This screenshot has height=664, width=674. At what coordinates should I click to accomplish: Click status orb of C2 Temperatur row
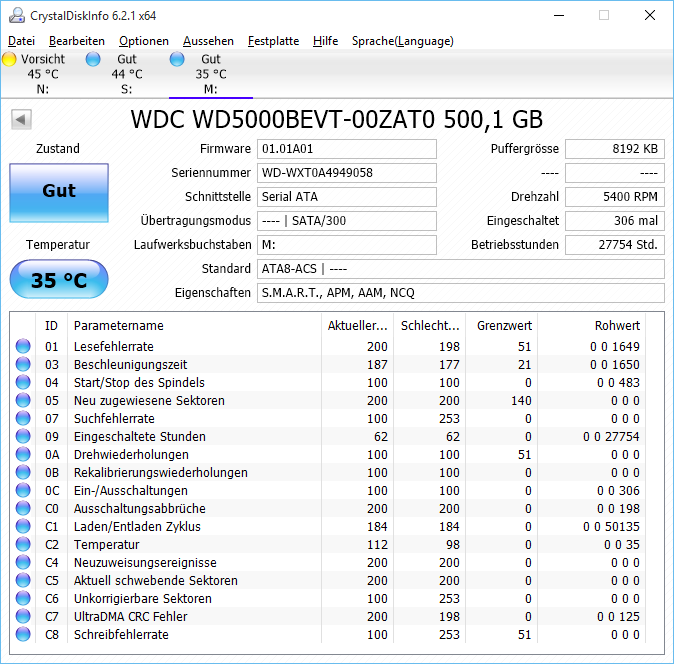tap(23, 545)
